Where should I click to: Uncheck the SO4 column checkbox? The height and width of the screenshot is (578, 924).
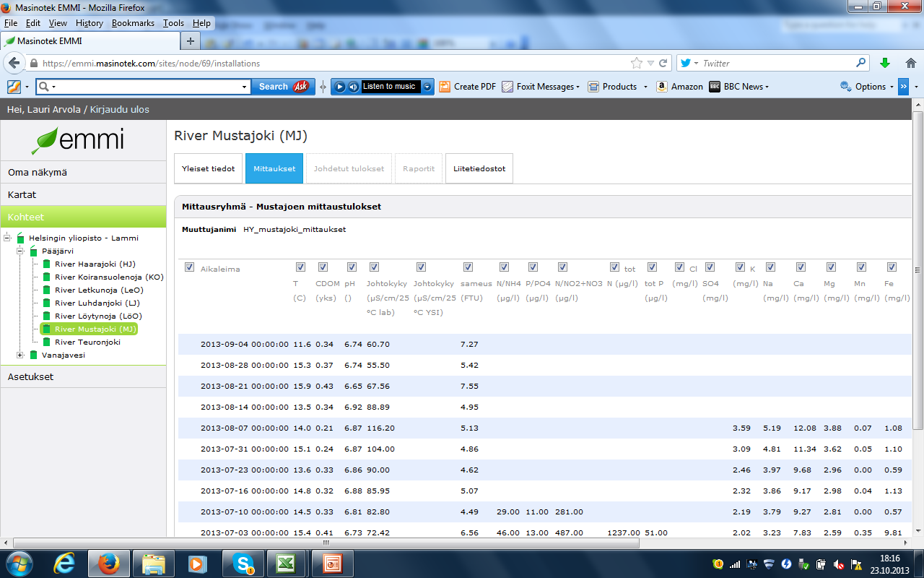tap(710, 267)
